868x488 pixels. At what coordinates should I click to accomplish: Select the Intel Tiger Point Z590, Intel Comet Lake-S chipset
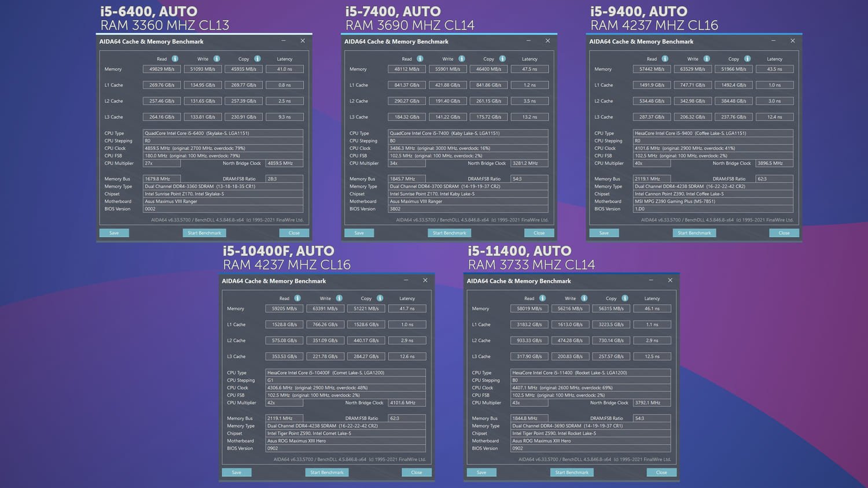tap(345, 433)
